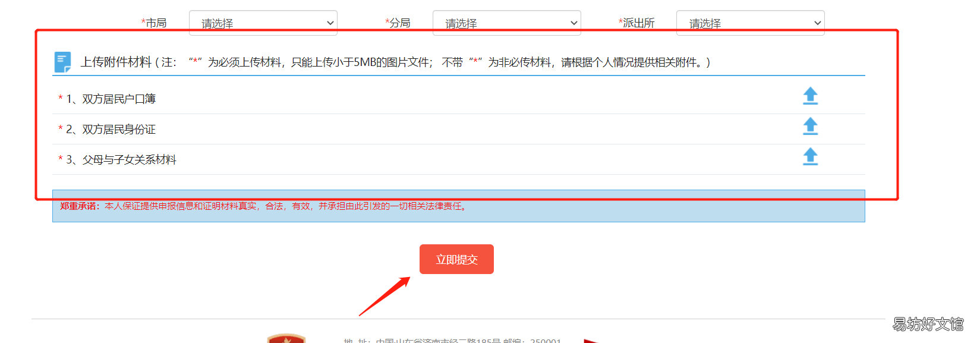Select the text 1、双方居民户口簿
This screenshot has width=980, height=343.
tap(111, 99)
